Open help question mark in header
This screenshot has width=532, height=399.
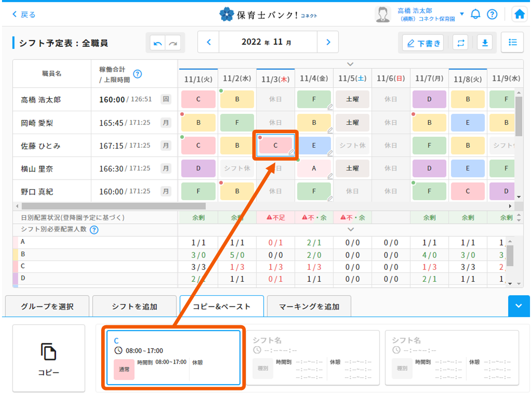[492, 14]
